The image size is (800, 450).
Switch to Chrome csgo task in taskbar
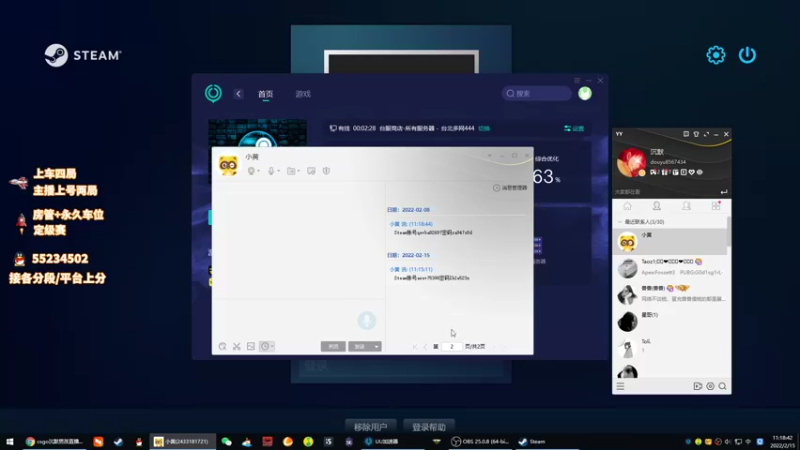(54, 442)
